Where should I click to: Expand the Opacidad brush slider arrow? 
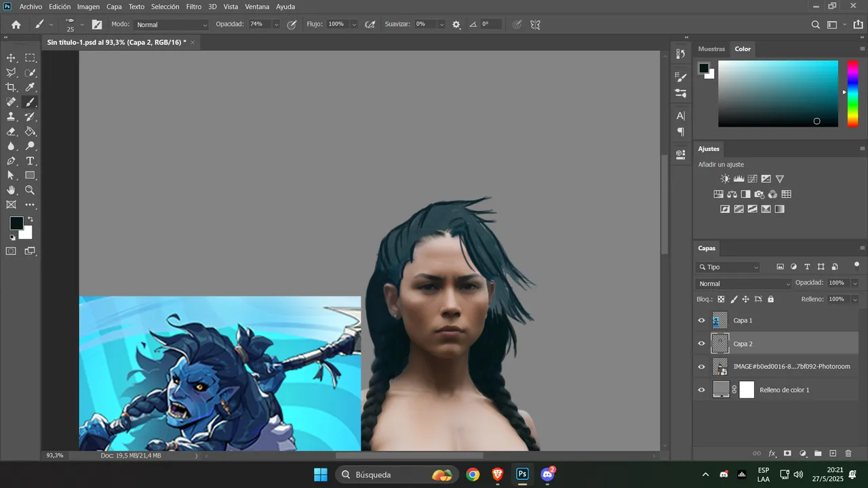tap(276, 24)
